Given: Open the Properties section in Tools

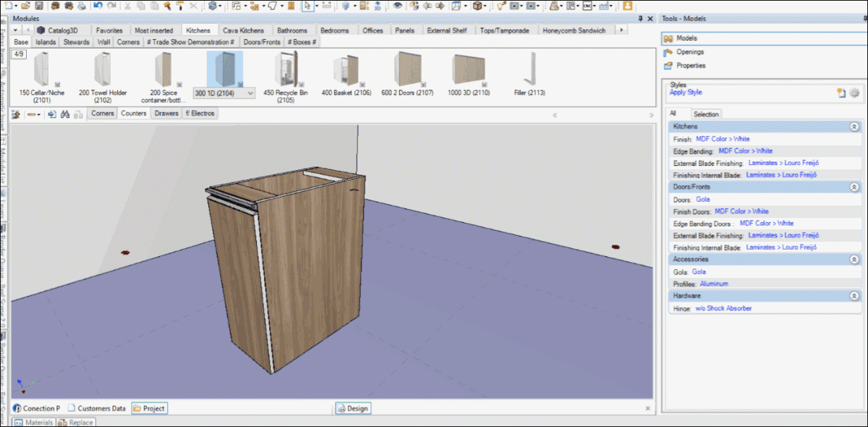Looking at the screenshot, I should (691, 65).
